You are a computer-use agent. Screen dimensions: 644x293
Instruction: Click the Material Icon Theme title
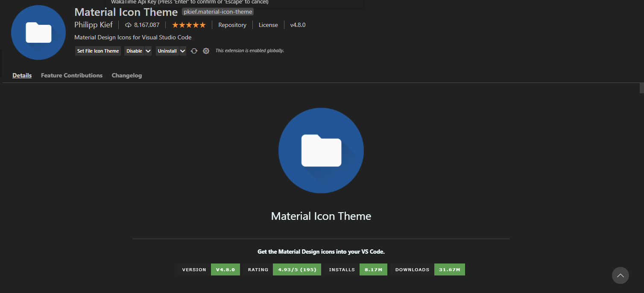[x=126, y=12]
